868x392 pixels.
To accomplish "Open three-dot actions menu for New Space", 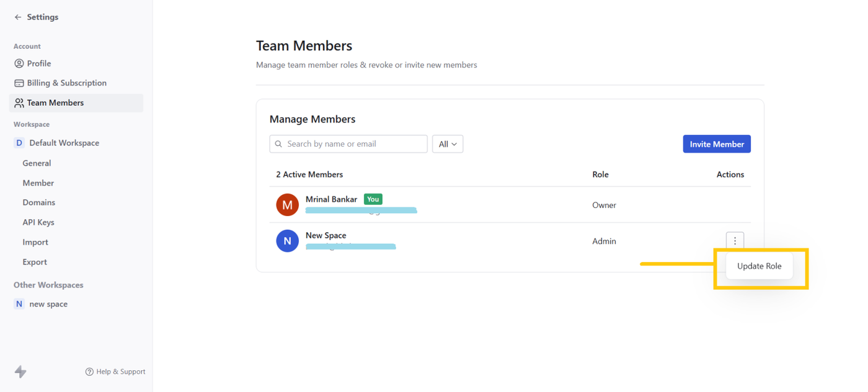I will point(735,241).
